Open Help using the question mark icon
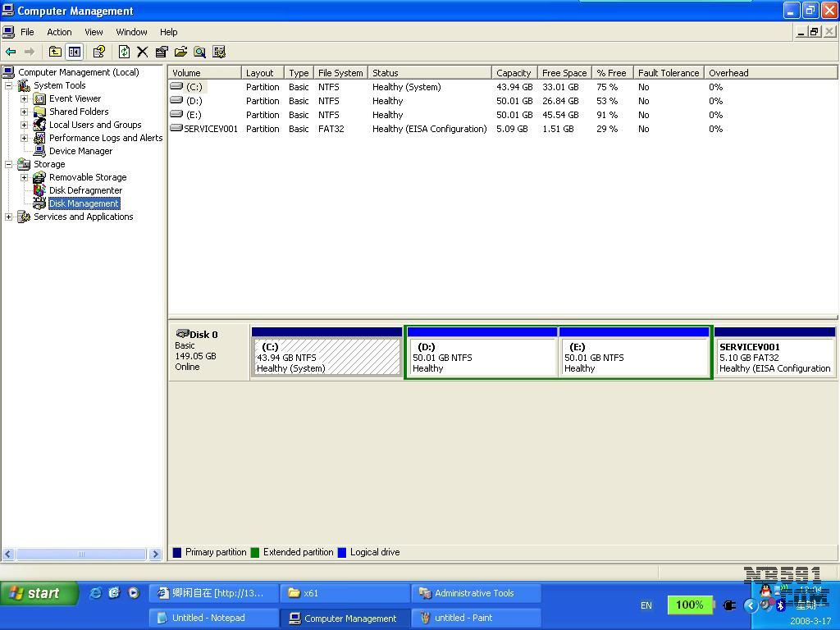840x630 pixels. point(99,52)
